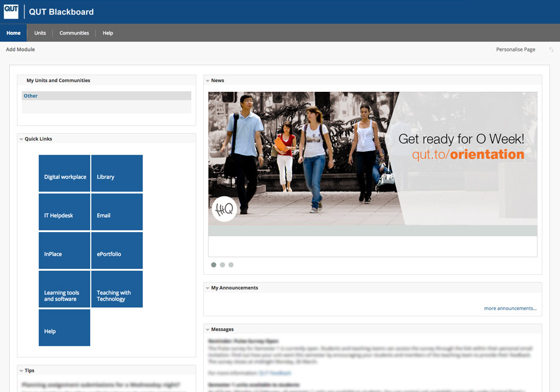The width and height of the screenshot is (560, 392).
Task: Click Add Module
Action: pyautogui.click(x=20, y=50)
